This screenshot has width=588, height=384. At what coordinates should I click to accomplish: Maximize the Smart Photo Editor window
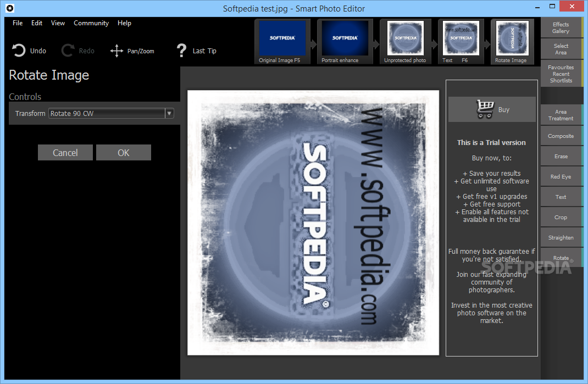(552, 7)
